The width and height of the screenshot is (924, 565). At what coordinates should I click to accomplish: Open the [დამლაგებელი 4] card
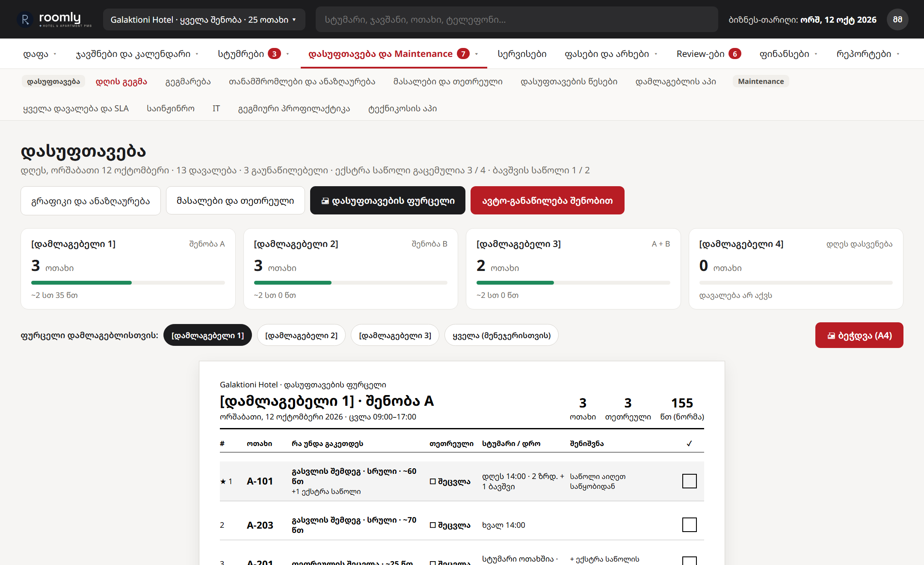click(x=796, y=269)
